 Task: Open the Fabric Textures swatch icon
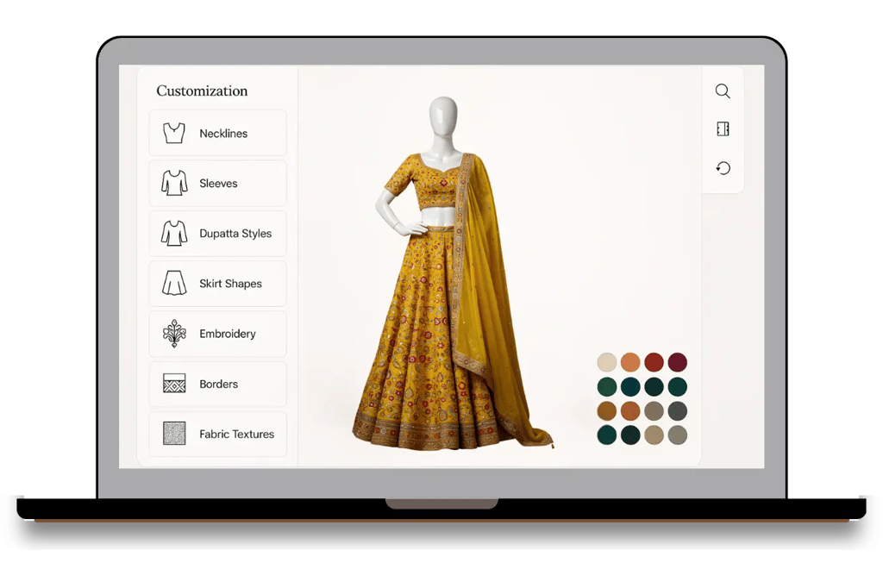(x=172, y=434)
